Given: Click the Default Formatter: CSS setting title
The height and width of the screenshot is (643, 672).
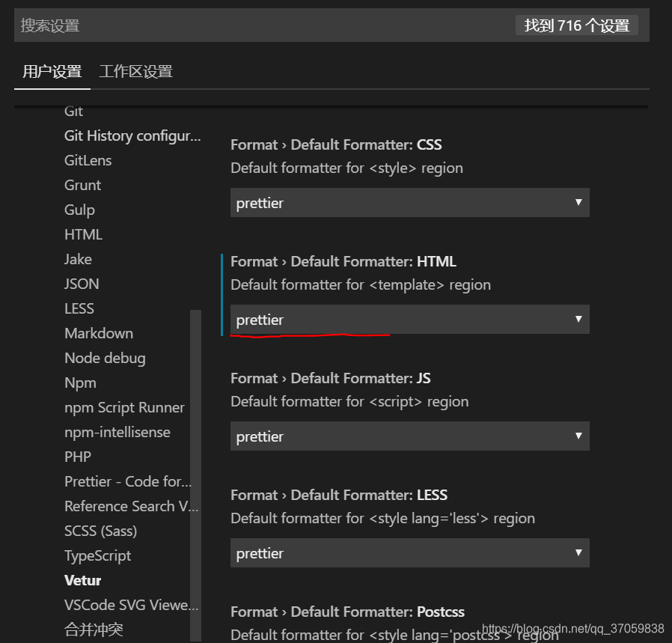Looking at the screenshot, I should (336, 145).
